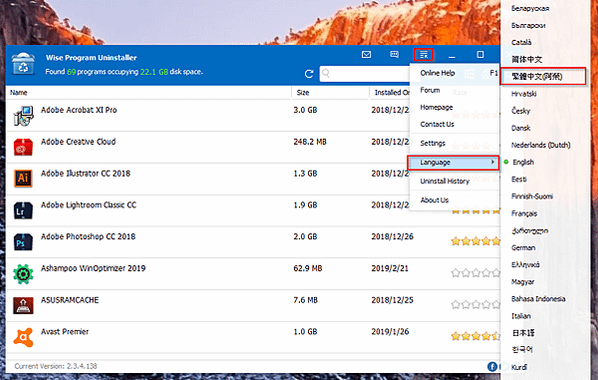Click the 2019/1/26 install date
This screenshot has height=380, width=598.
[390, 332]
